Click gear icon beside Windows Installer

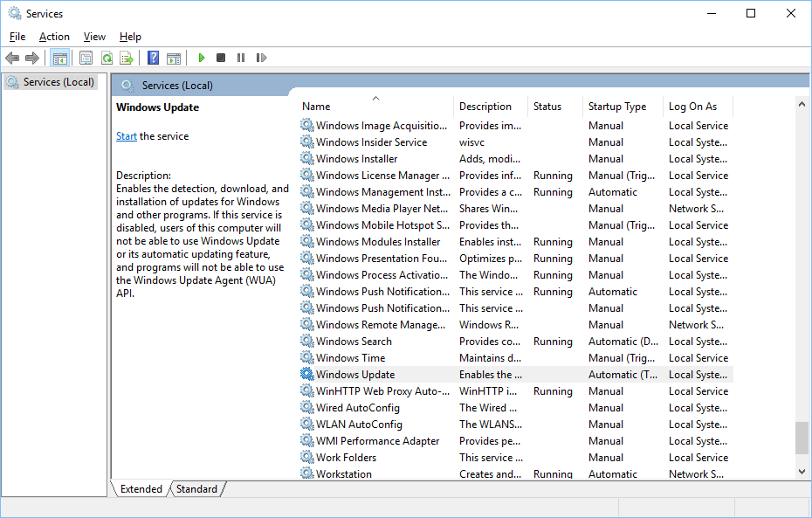[307, 158]
